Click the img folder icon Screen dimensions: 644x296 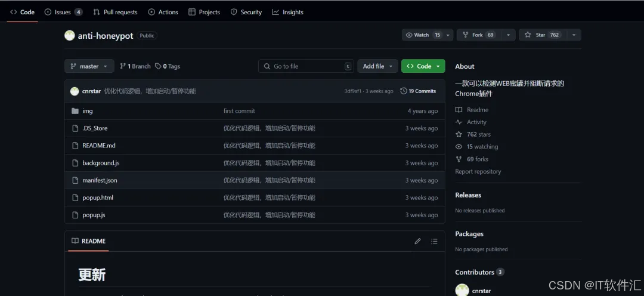75,111
